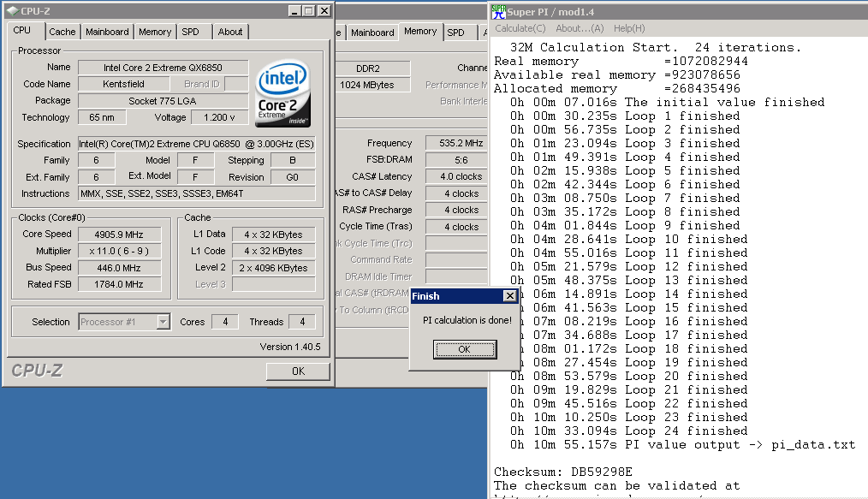
Task: Click the Checksum: DB59298E line
Action: click(563, 472)
